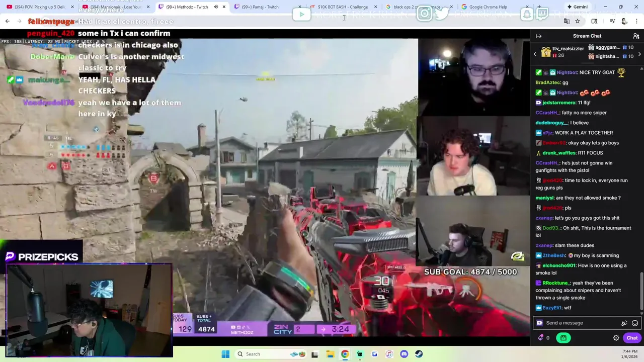Open nightsha... gifter leaderboard entry
Viewport: 644px width, 362px height.
pyautogui.click(x=610, y=56)
